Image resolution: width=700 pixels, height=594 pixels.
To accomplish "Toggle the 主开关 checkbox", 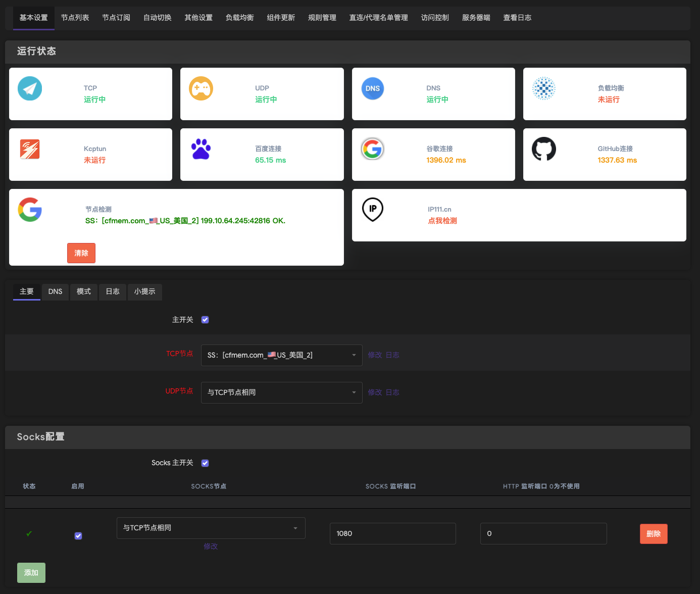I will [x=205, y=319].
